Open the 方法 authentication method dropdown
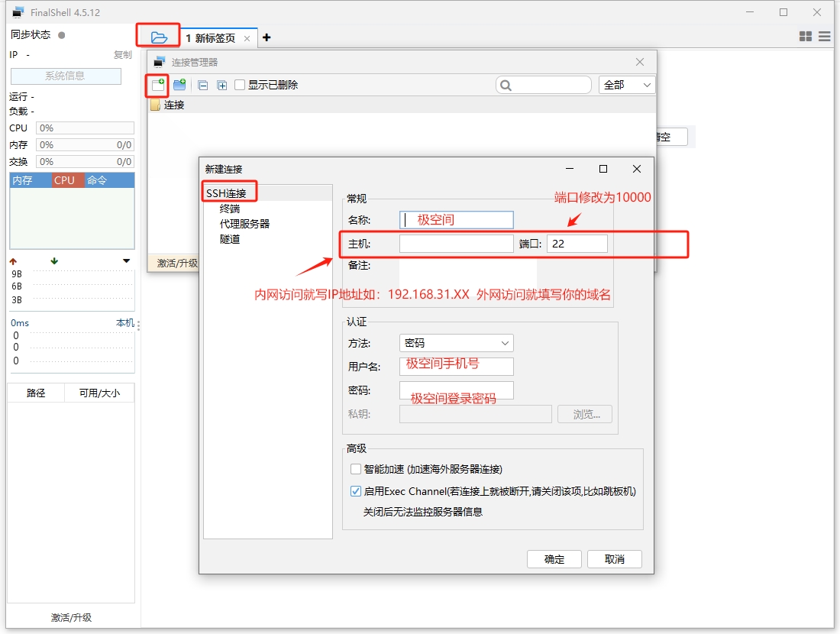 coord(456,343)
